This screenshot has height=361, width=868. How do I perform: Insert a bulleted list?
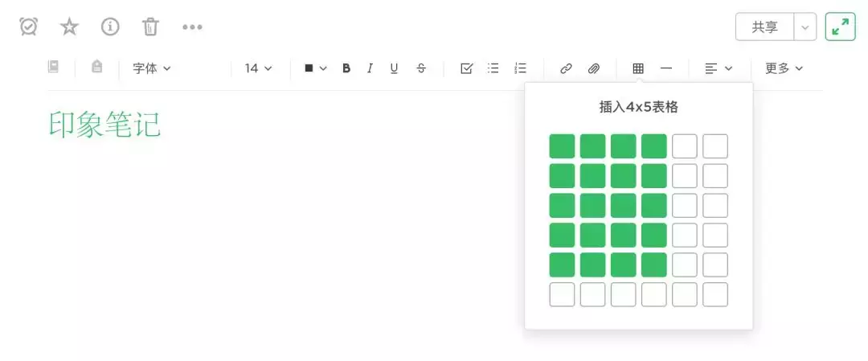pyautogui.click(x=493, y=68)
